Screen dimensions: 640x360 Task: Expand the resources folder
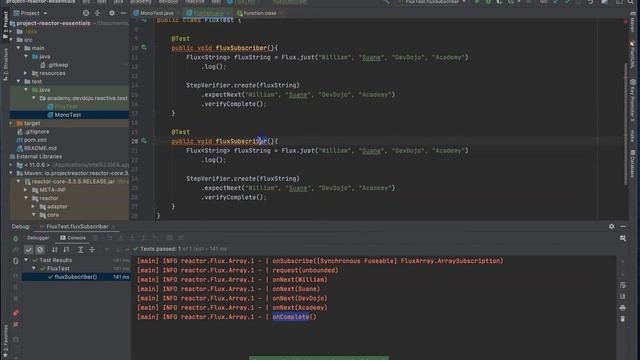tap(26, 73)
